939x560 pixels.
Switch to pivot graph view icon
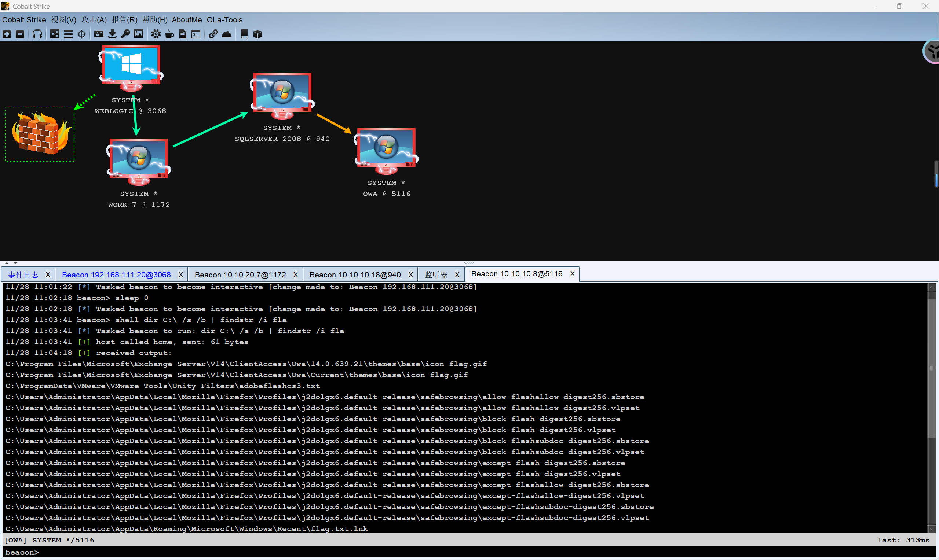(x=55, y=34)
